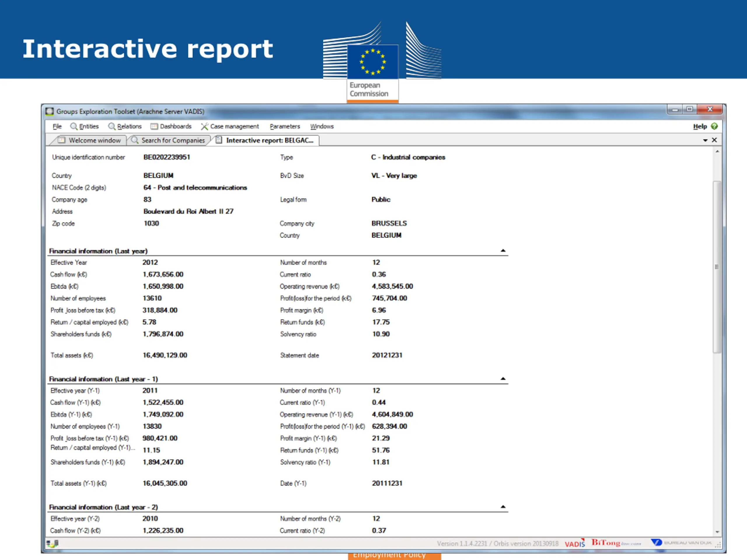The height and width of the screenshot is (560, 747).
Task: Click the identification number BE0202239951
Action: [x=167, y=157]
